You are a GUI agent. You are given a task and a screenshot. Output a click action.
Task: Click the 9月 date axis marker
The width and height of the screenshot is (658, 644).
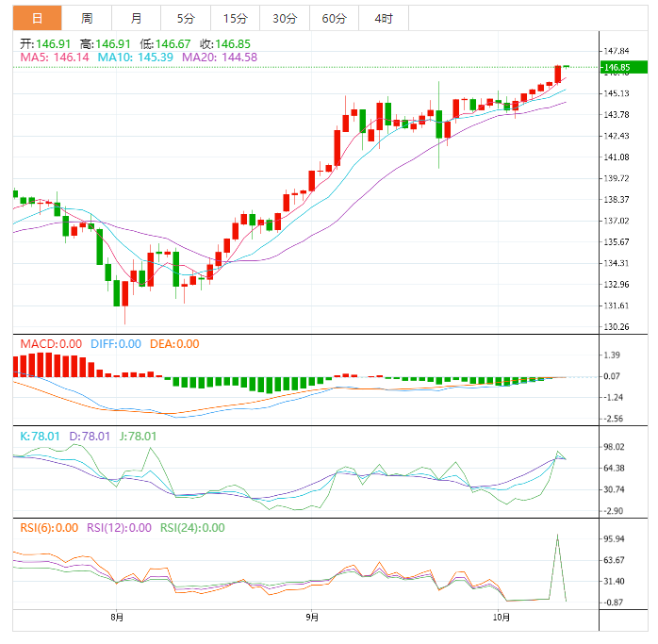tap(312, 618)
